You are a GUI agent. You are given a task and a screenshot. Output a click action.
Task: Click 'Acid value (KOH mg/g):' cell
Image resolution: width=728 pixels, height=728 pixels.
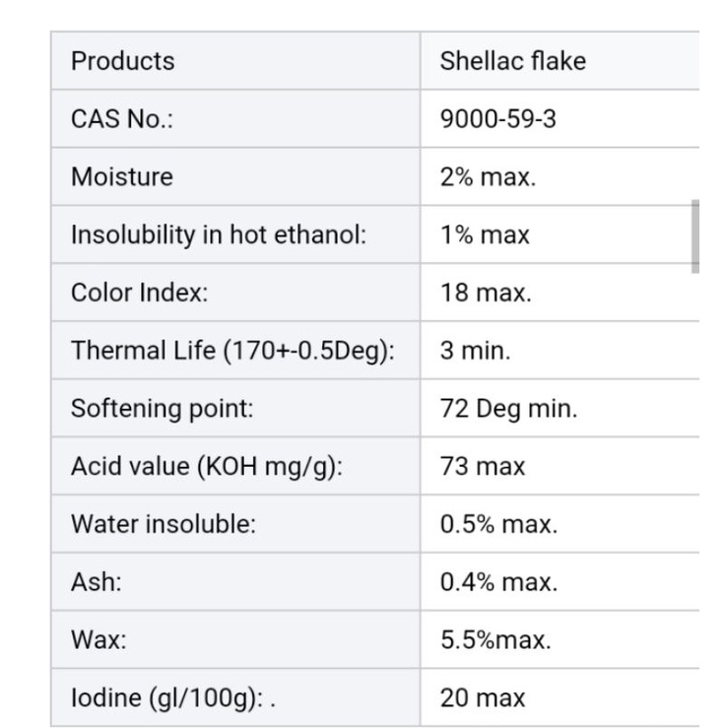click(x=207, y=466)
